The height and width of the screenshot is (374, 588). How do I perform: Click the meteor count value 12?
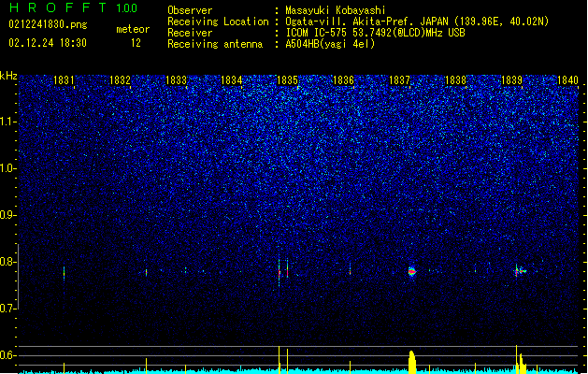coord(136,43)
